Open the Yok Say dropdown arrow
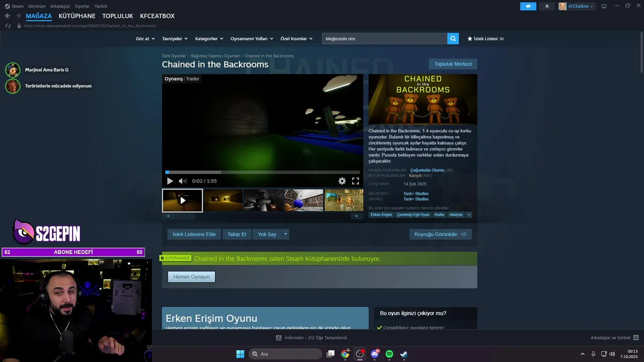The image size is (644, 362). (x=286, y=234)
